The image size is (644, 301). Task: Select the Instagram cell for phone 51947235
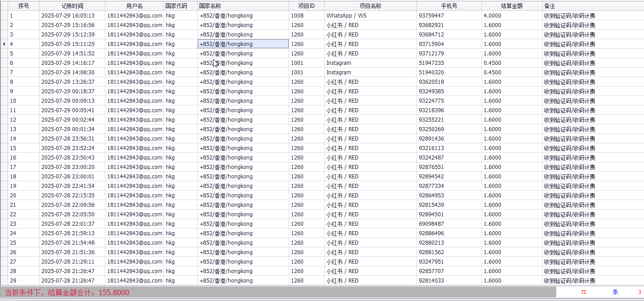[x=371, y=63]
